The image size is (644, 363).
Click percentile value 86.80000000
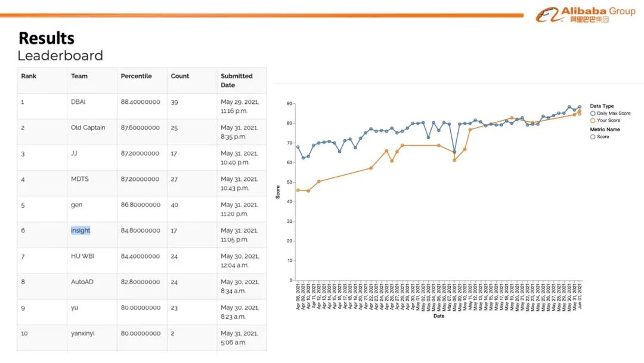[x=141, y=205]
